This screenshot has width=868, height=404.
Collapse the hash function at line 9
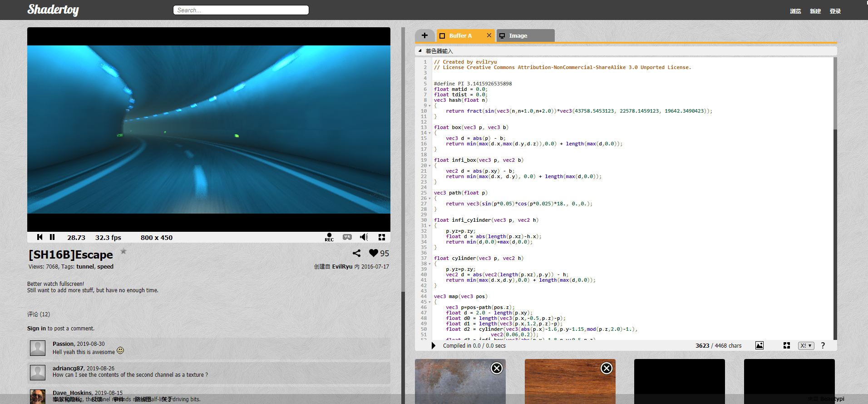pyautogui.click(x=430, y=106)
